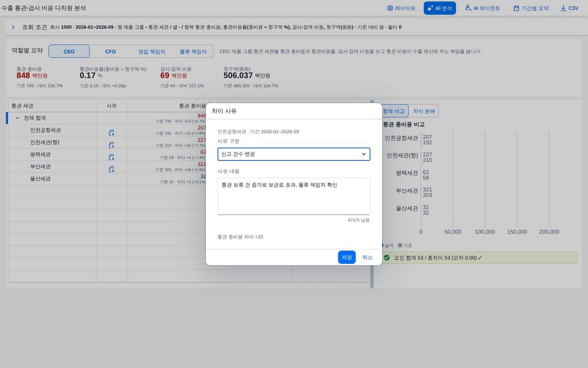The width and height of the screenshot is (588, 368).
Task: Open reason note icon for 평택세관
Action: 112,157
